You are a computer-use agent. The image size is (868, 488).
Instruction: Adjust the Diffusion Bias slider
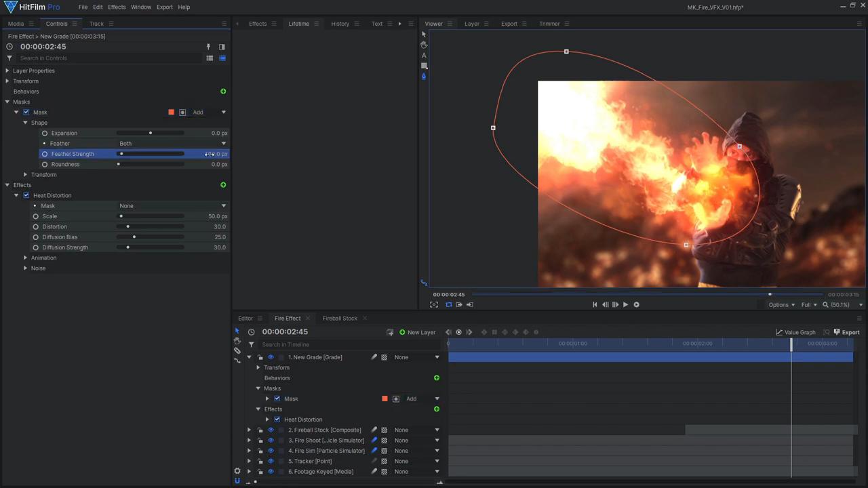click(x=150, y=237)
